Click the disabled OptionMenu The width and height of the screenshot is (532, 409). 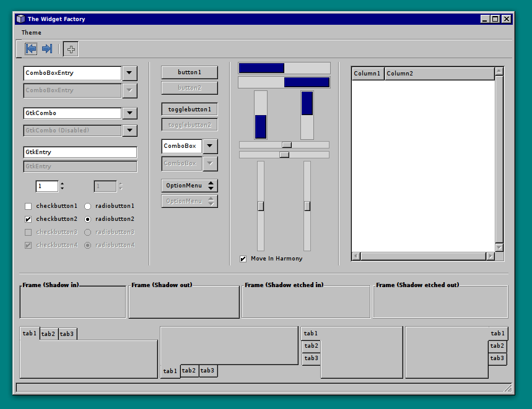(190, 201)
